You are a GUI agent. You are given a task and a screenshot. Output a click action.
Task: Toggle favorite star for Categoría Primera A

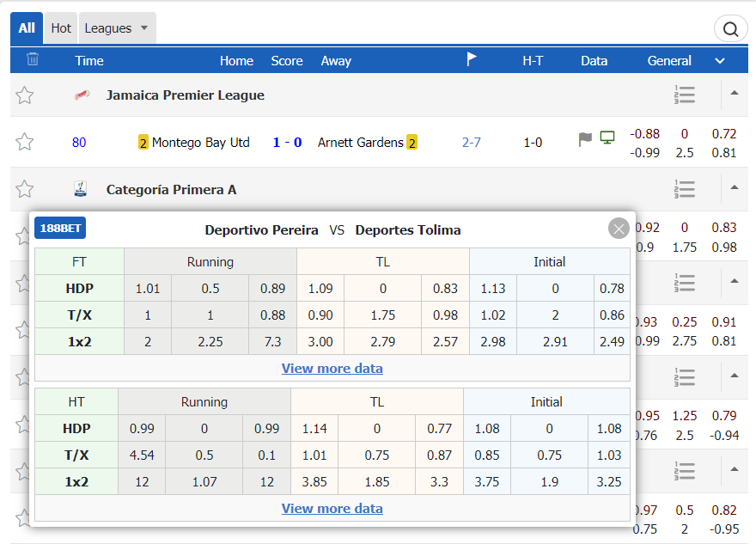(25, 189)
